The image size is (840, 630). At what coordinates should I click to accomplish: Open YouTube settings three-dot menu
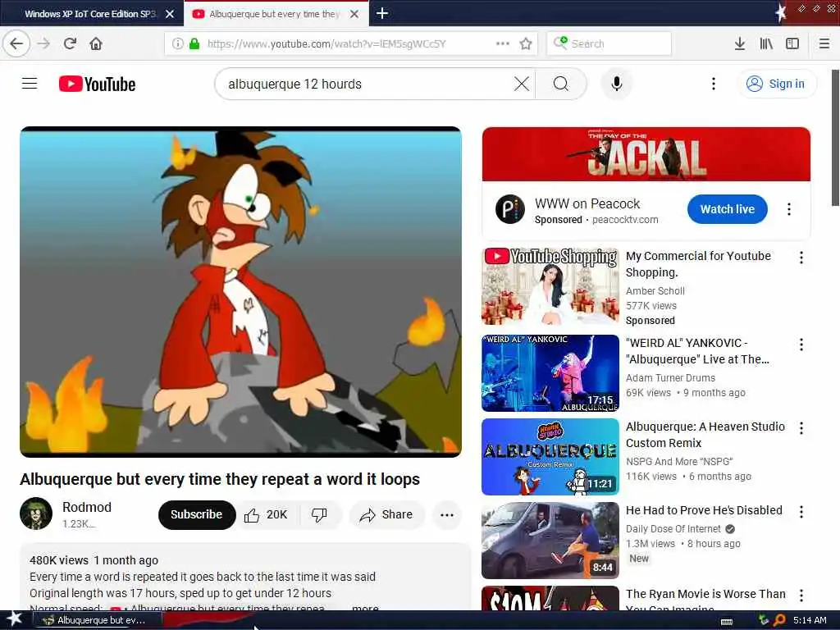pos(713,84)
